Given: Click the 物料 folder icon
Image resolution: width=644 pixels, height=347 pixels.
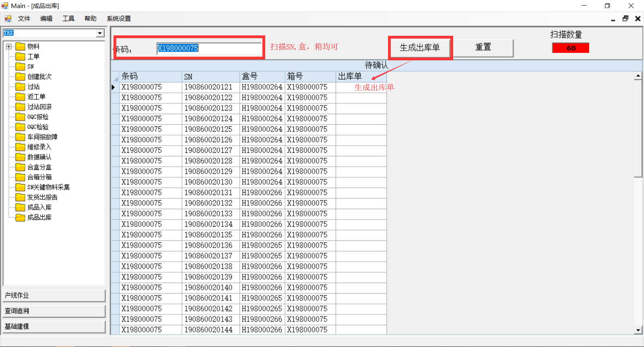Looking at the screenshot, I should coord(20,47).
